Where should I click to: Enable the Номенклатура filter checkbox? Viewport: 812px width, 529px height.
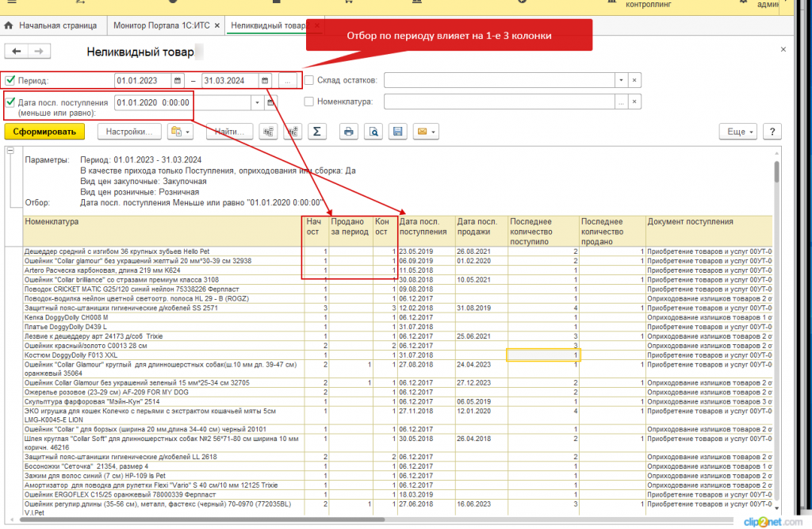click(309, 102)
